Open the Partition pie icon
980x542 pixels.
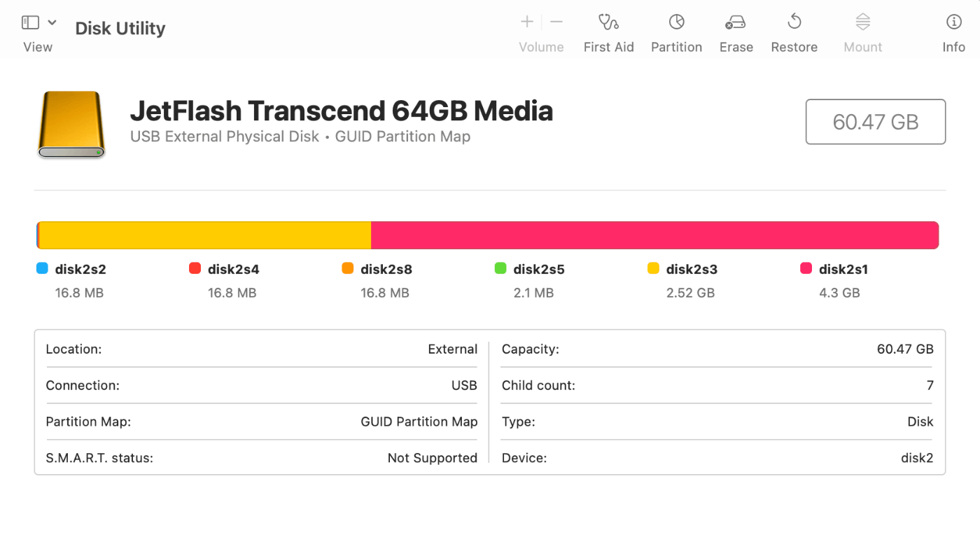click(x=676, y=22)
